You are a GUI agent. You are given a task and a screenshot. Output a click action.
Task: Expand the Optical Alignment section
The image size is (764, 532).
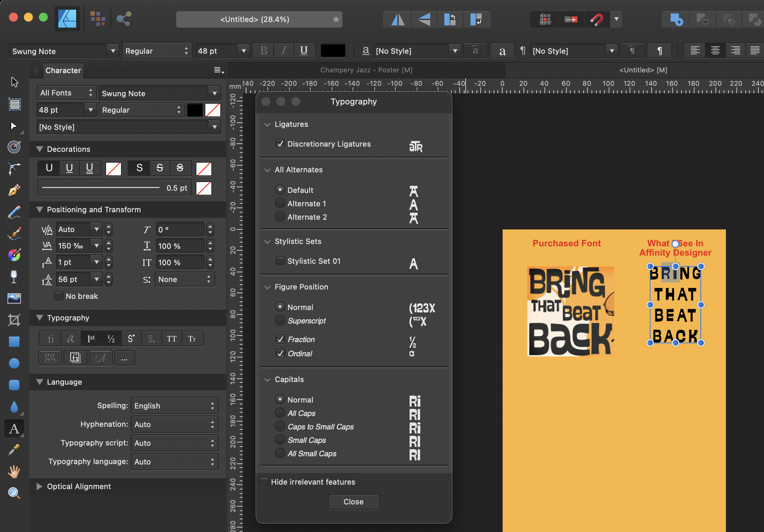(39, 486)
